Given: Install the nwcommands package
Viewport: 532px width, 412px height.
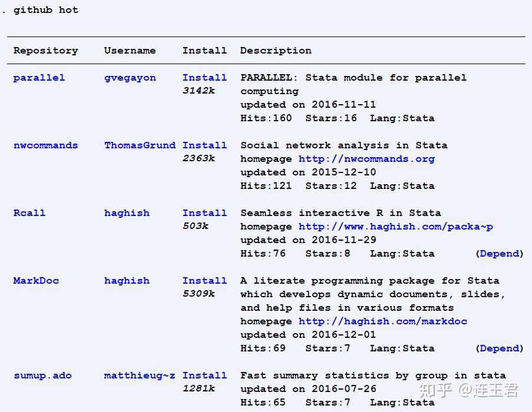Looking at the screenshot, I should (204, 145).
